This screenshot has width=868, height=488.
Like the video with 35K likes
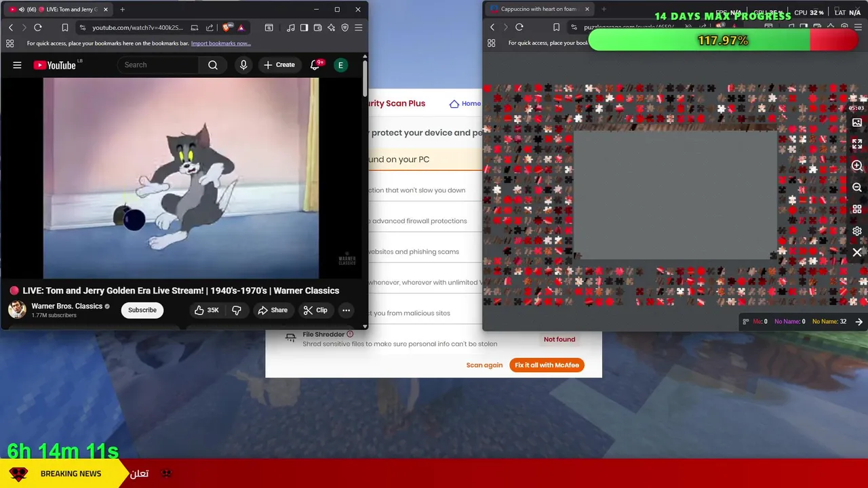(207, 310)
